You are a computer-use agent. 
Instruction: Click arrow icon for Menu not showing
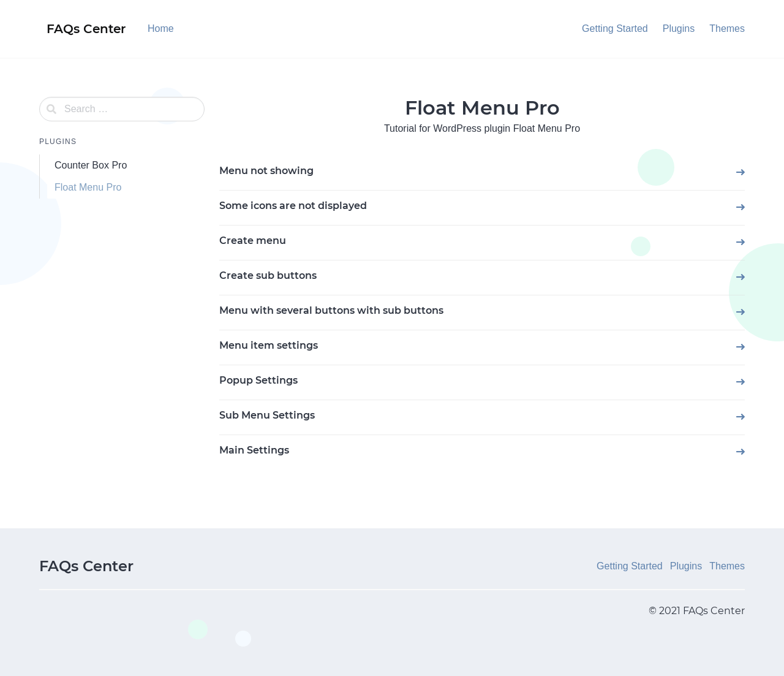pyautogui.click(x=741, y=172)
